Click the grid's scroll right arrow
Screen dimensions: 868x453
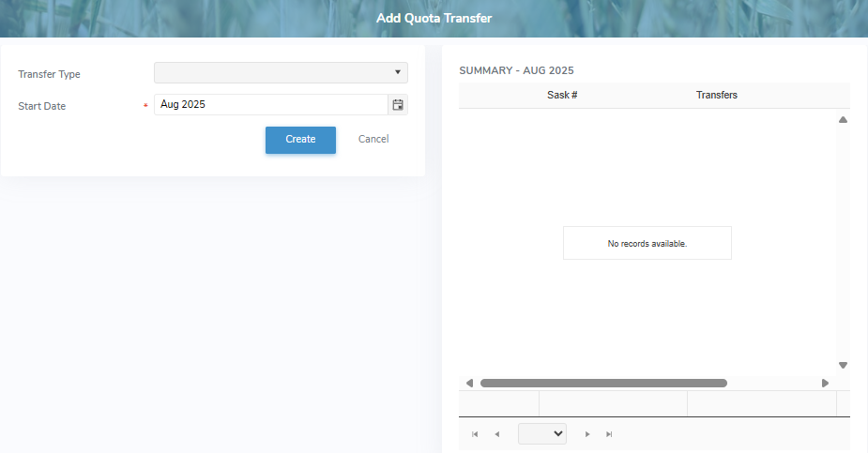[x=825, y=383]
